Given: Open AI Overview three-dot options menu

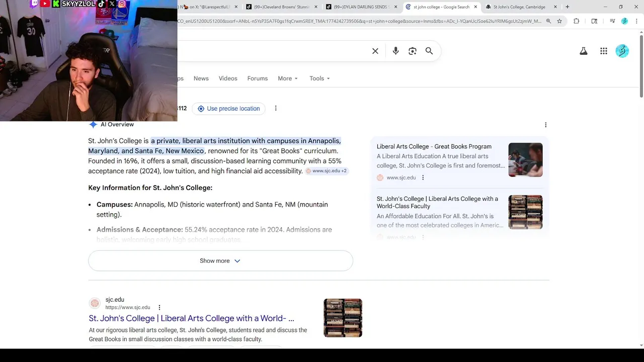Looking at the screenshot, I should tap(546, 125).
